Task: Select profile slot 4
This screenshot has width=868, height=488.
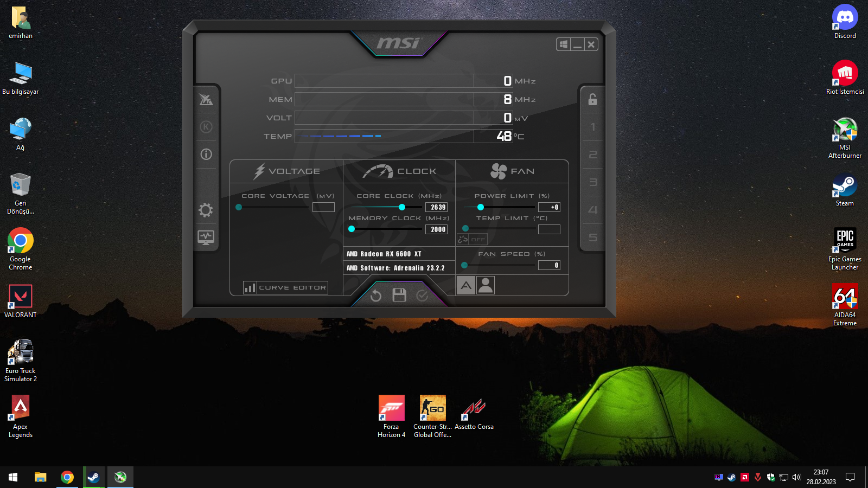Action: [593, 210]
